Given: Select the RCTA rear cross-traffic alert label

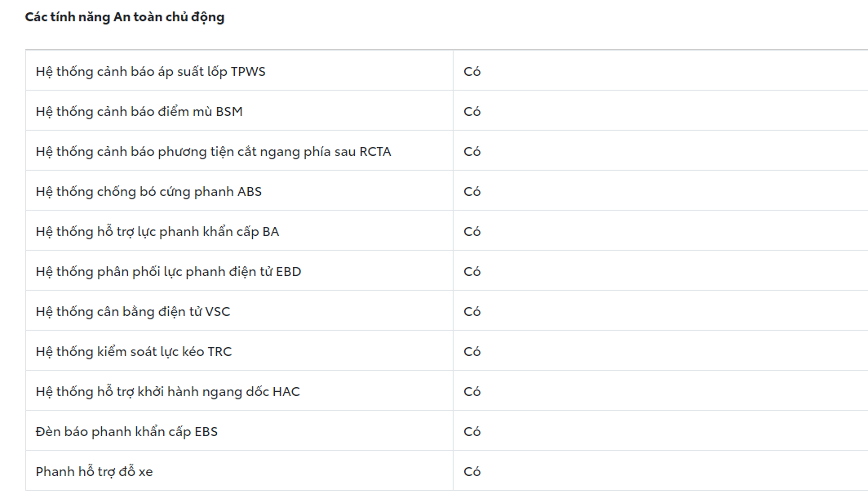Looking at the screenshot, I should click(x=214, y=151).
